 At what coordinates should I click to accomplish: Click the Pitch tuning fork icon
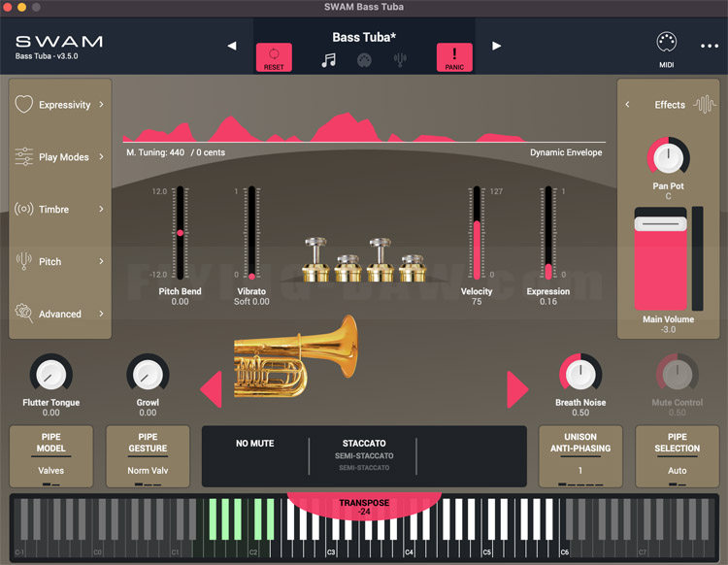pos(23,261)
